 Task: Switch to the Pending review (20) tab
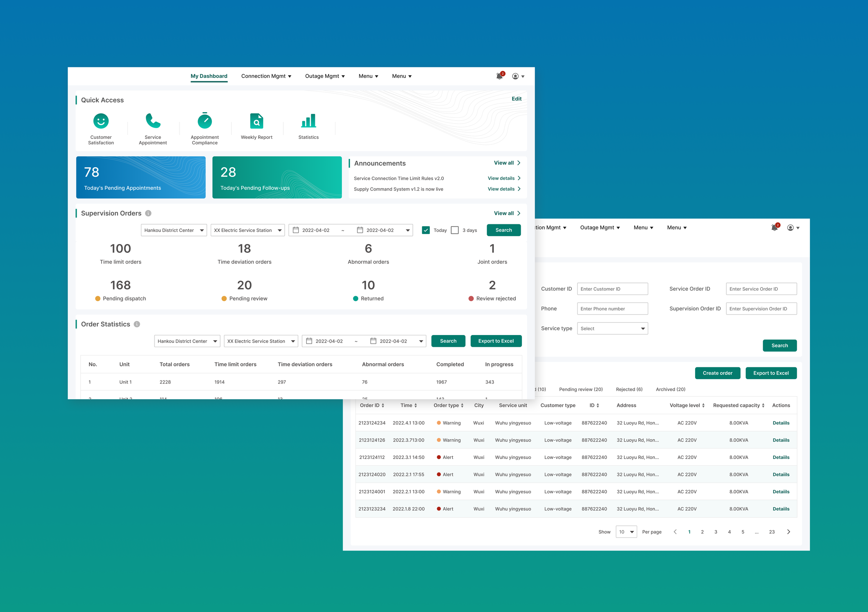[581, 389]
